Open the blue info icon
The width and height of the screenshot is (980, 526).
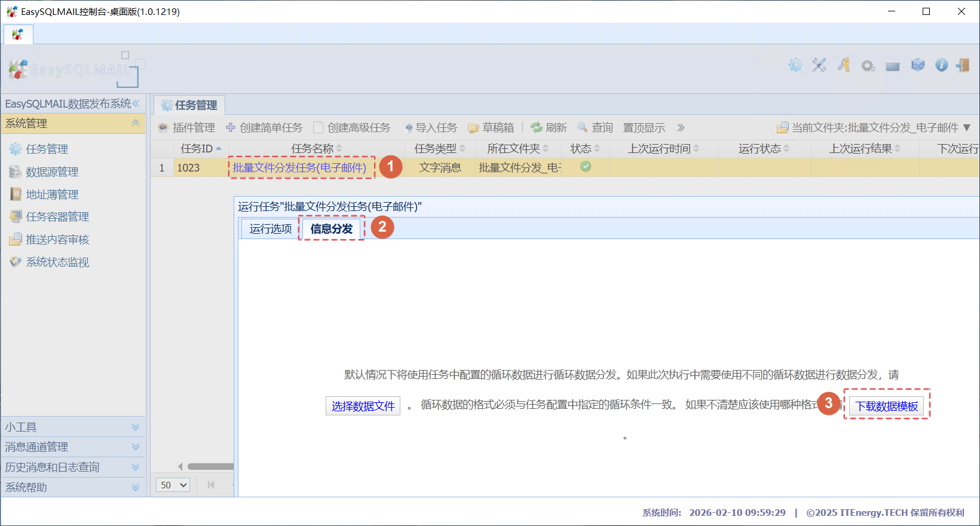tap(942, 65)
